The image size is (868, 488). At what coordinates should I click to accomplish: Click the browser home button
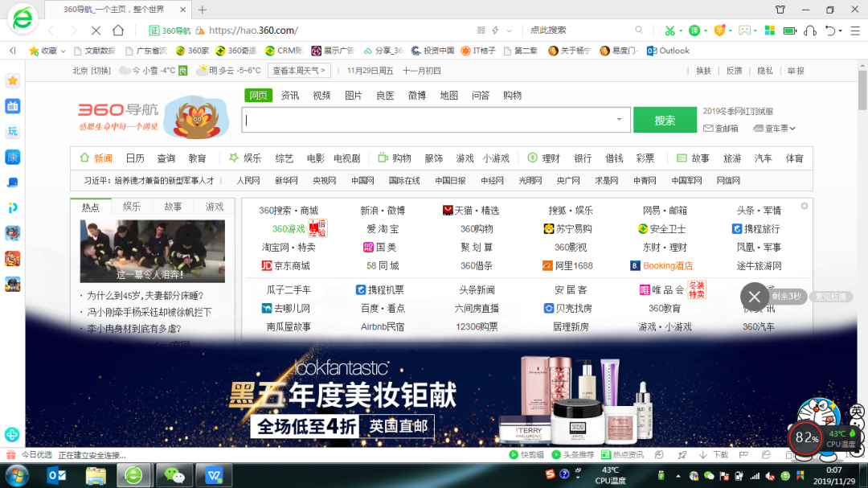118,30
